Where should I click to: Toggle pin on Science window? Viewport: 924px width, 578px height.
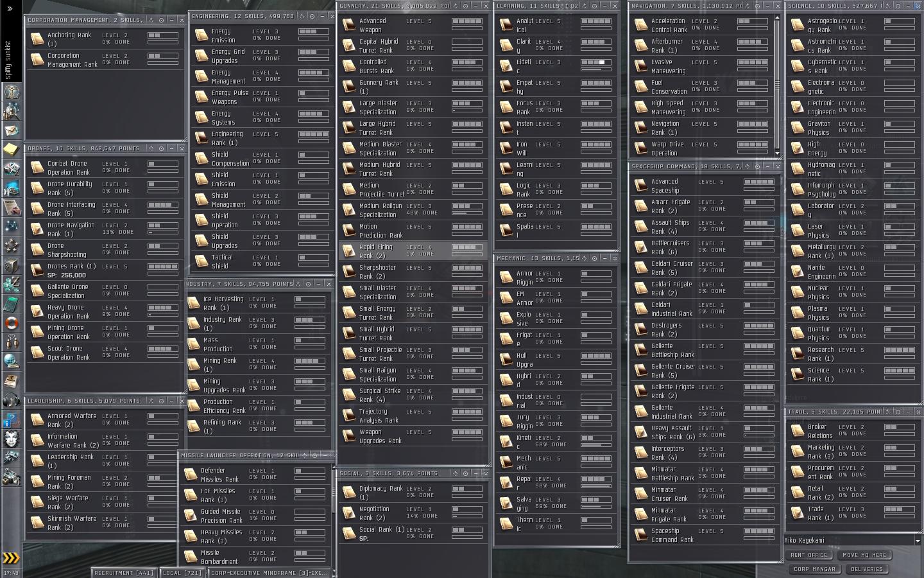coord(898,6)
